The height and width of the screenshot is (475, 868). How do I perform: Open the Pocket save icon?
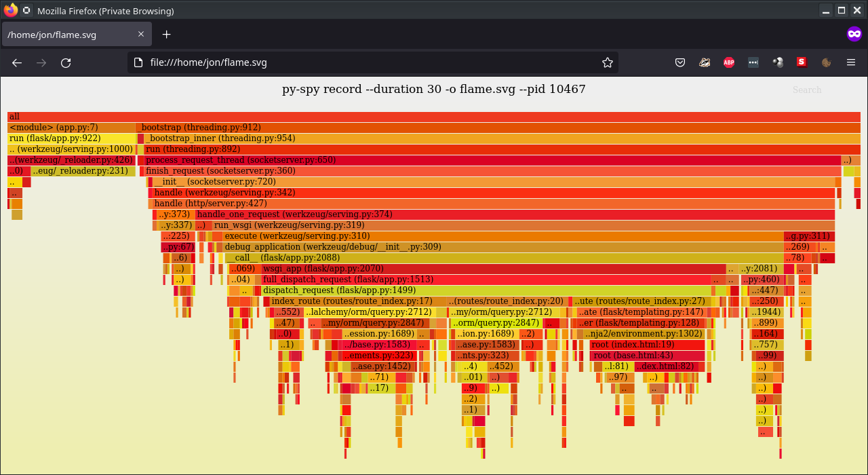pyautogui.click(x=680, y=62)
